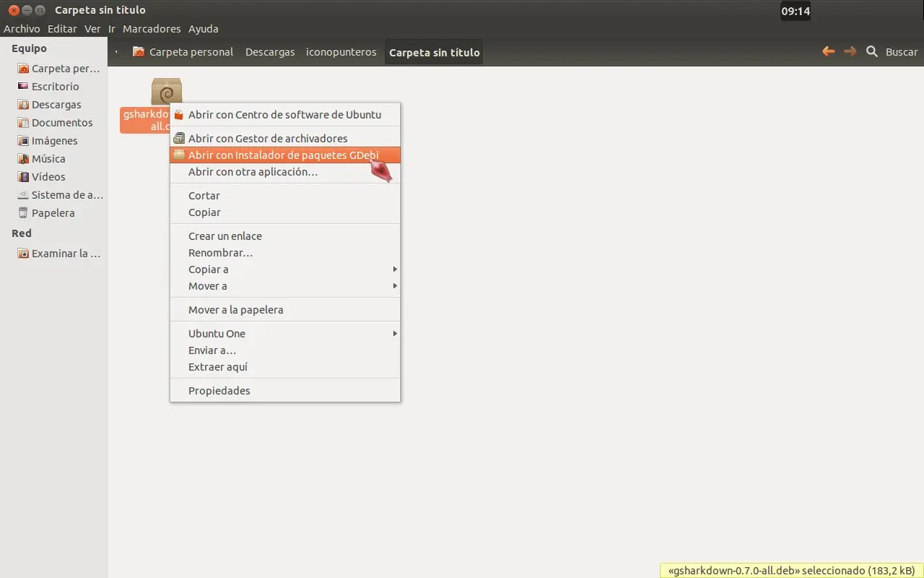This screenshot has height=578, width=924.
Task: Click the Música folder icon in sidebar
Action: (x=23, y=159)
